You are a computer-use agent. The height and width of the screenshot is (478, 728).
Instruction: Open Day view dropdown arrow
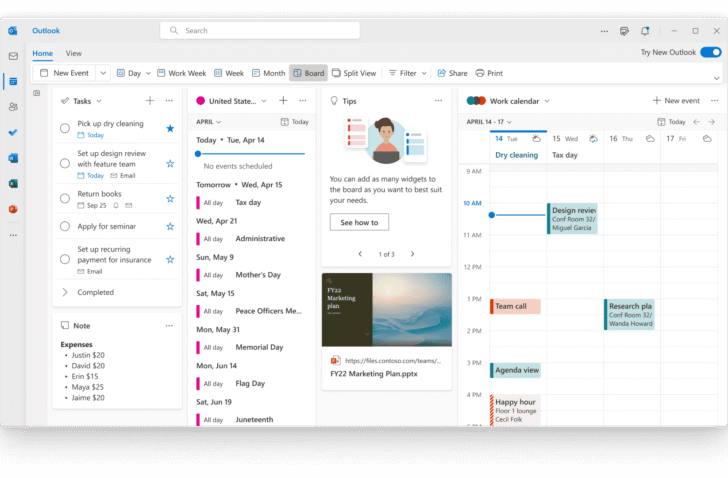[x=149, y=73]
